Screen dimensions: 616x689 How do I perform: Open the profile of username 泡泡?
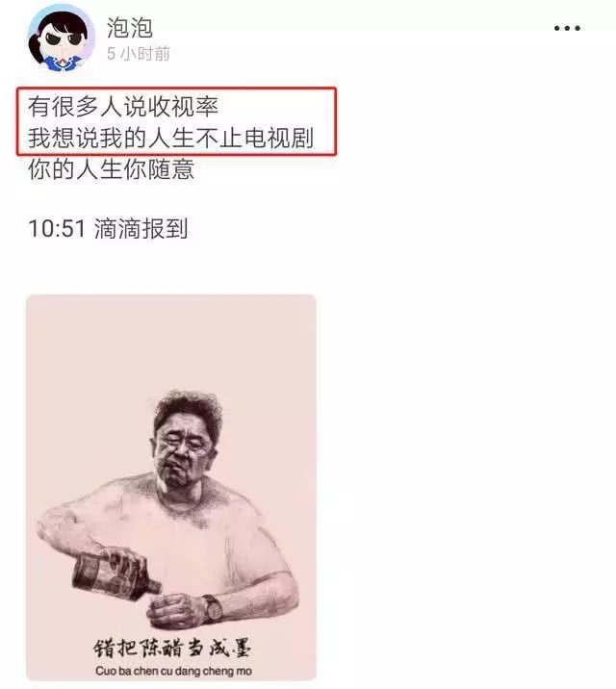click(x=130, y=28)
